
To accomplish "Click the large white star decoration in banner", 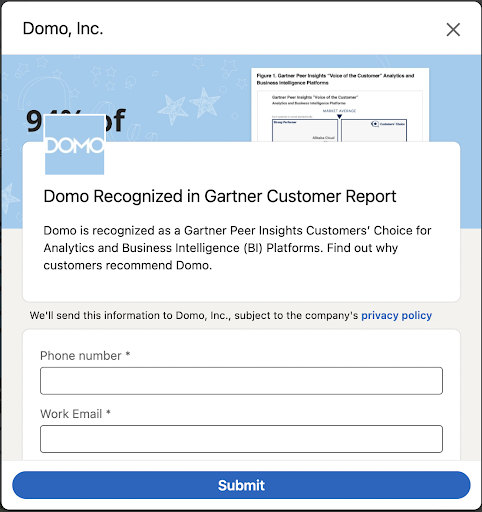I will pyautogui.click(x=204, y=102).
